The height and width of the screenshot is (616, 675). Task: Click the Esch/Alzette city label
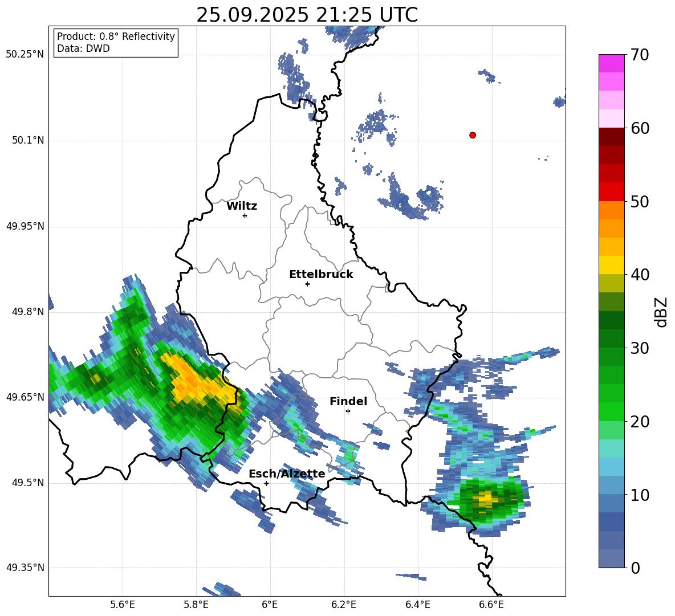(x=287, y=474)
